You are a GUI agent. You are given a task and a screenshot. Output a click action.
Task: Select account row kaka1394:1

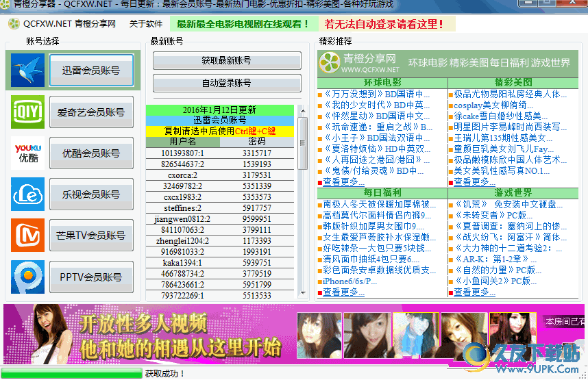coord(220,263)
